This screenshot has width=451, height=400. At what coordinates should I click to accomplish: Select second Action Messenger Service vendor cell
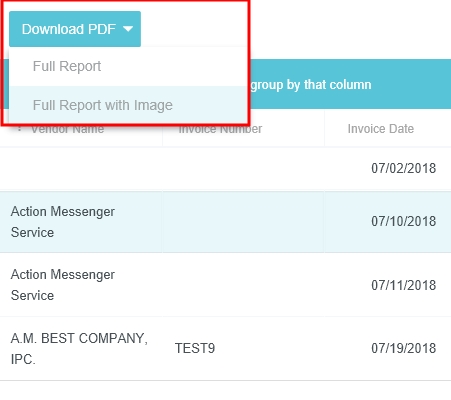(81, 285)
